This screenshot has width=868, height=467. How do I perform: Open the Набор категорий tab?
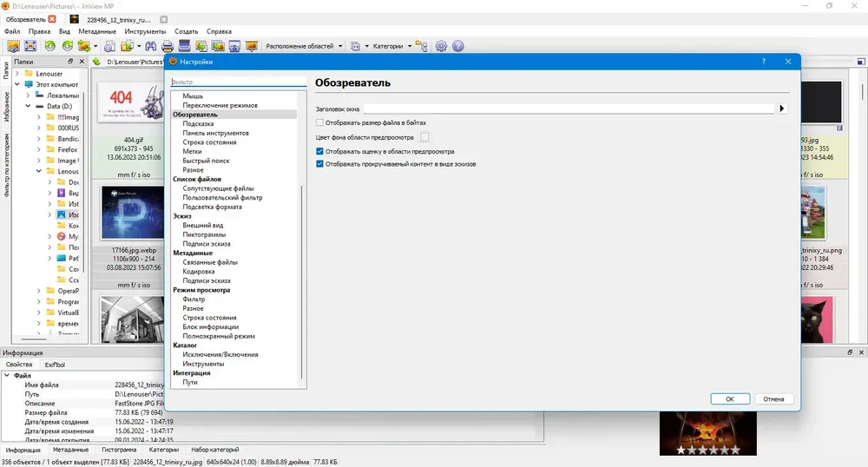[214, 450]
